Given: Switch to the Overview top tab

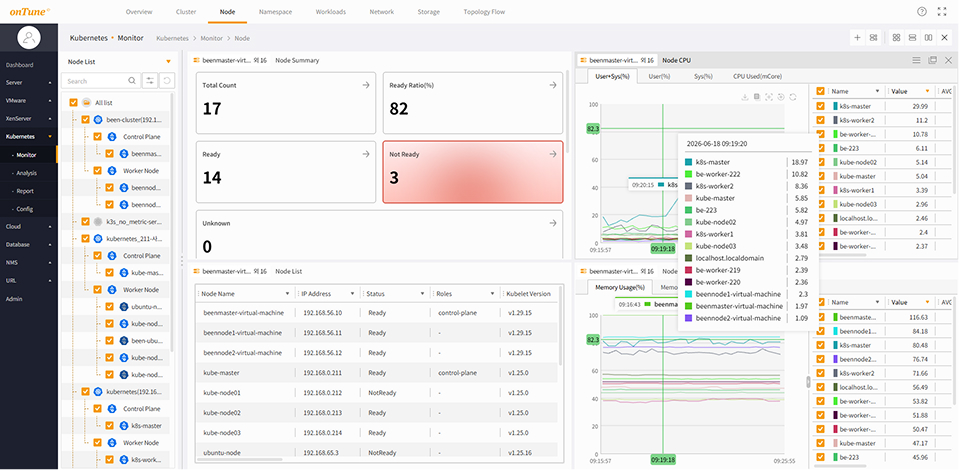Looking at the screenshot, I should pyautogui.click(x=139, y=12).
